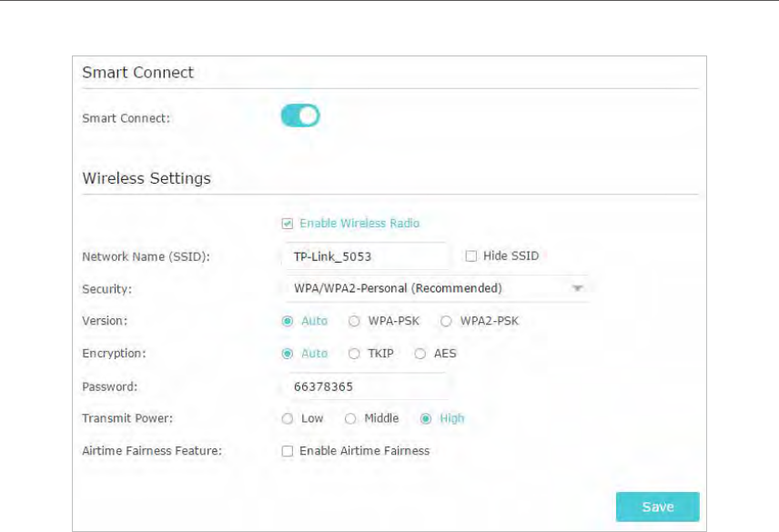Set Transmit Power to Low
779x532 pixels.
tap(288, 419)
